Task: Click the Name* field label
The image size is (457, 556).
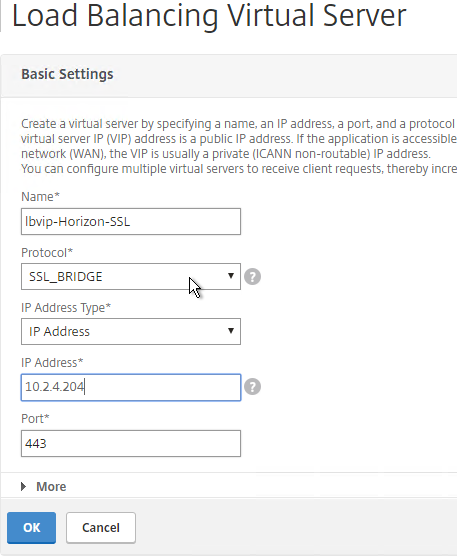Action: [x=40, y=196]
